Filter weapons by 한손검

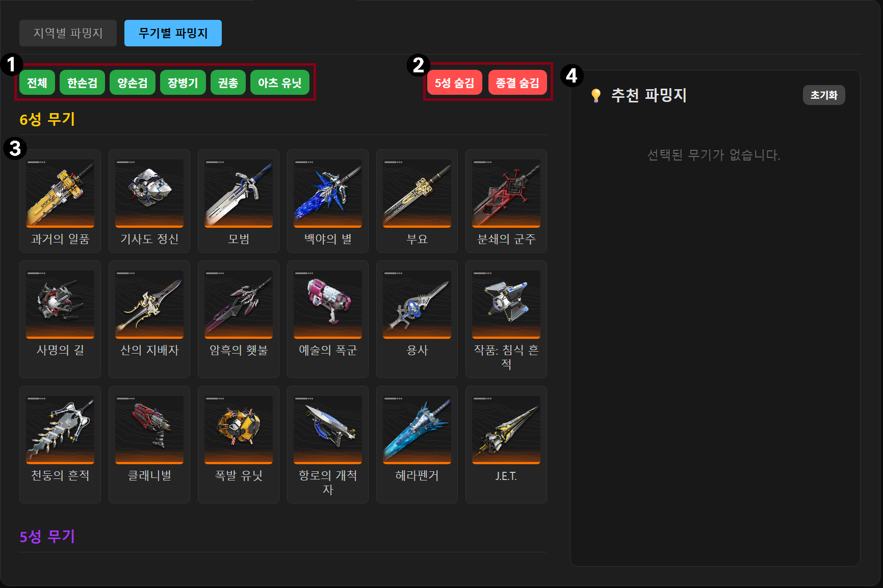click(x=82, y=83)
